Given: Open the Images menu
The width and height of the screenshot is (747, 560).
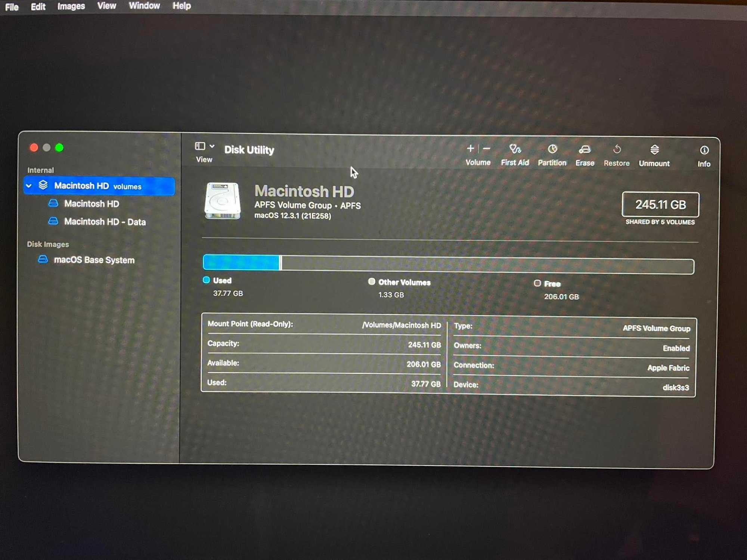Looking at the screenshot, I should tap(71, 6).
